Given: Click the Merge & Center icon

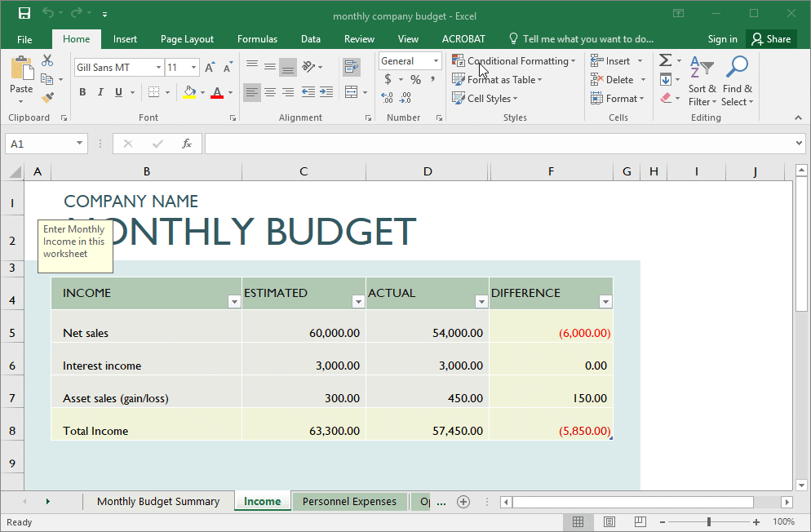Looking at the screenshot, I should pos(352,92).
